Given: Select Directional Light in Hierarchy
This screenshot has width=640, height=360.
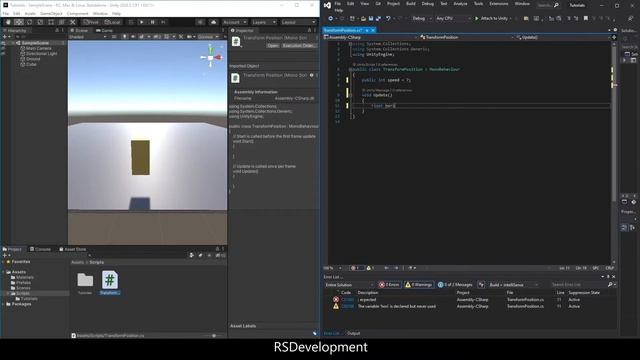Looking at the screenshot, I should 41,53.
